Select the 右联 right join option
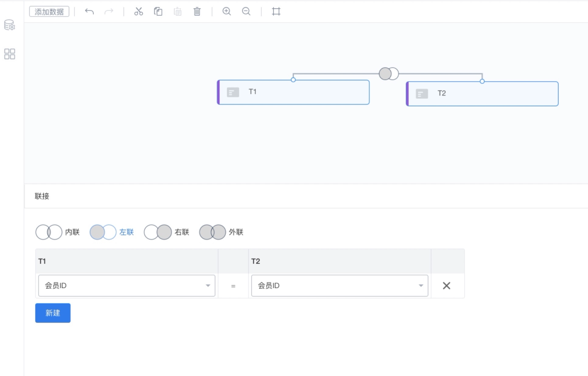 tap(167, 232)
